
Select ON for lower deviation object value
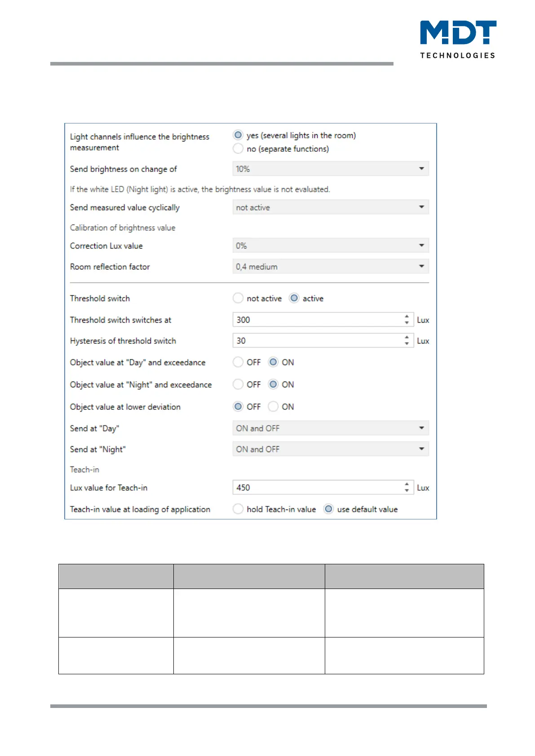pos(273,407)
